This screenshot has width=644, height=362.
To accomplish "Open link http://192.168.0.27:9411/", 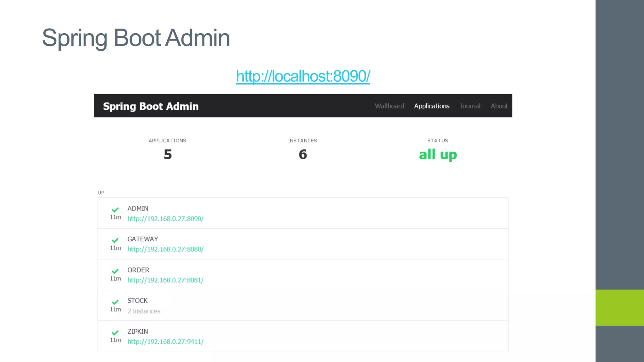I will (165, 342).
